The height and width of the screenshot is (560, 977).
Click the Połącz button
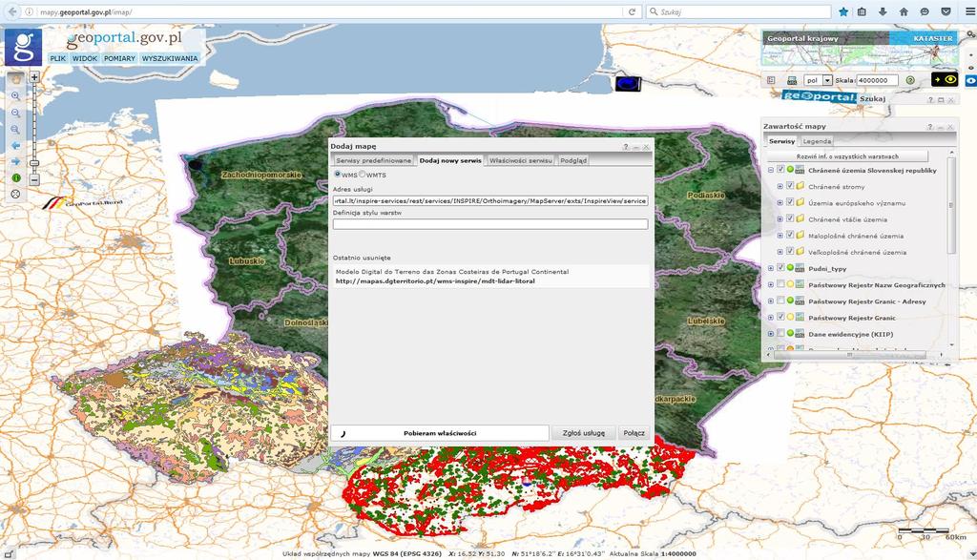[x=634, y=433]
